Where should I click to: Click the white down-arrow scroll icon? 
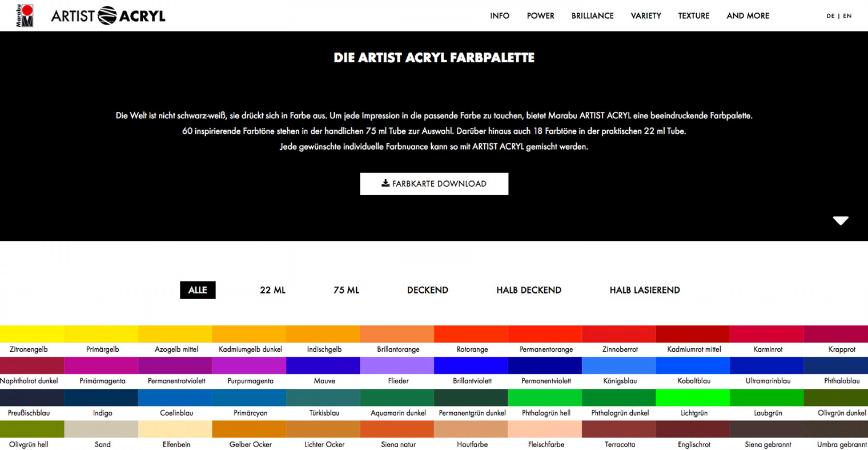(x=840, y=220)
